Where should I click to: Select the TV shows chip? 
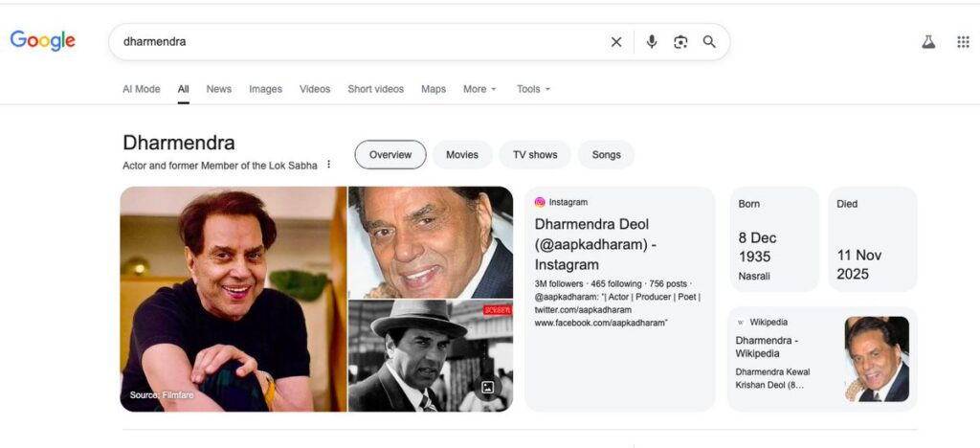click(534, 154)
